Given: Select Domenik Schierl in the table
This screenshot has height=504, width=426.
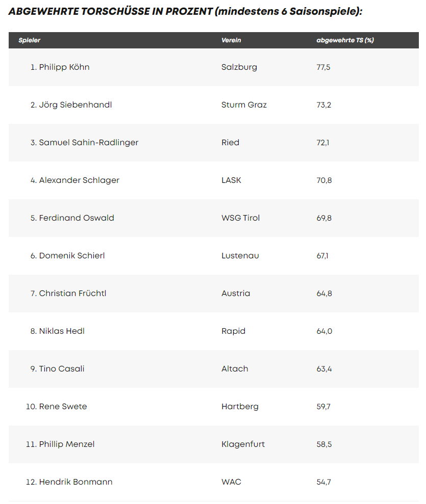Looking at the screenshot, I should pos(72,255).
